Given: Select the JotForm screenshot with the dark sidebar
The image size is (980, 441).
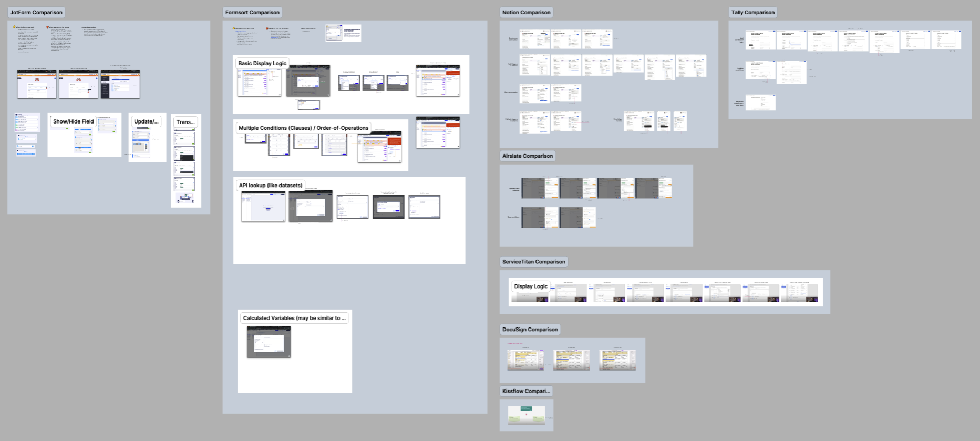Looking at the screenshot, I should (x=120, y=84).
